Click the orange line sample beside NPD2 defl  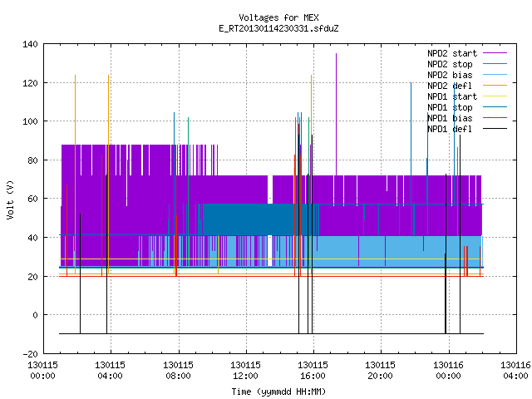[495, 86]
